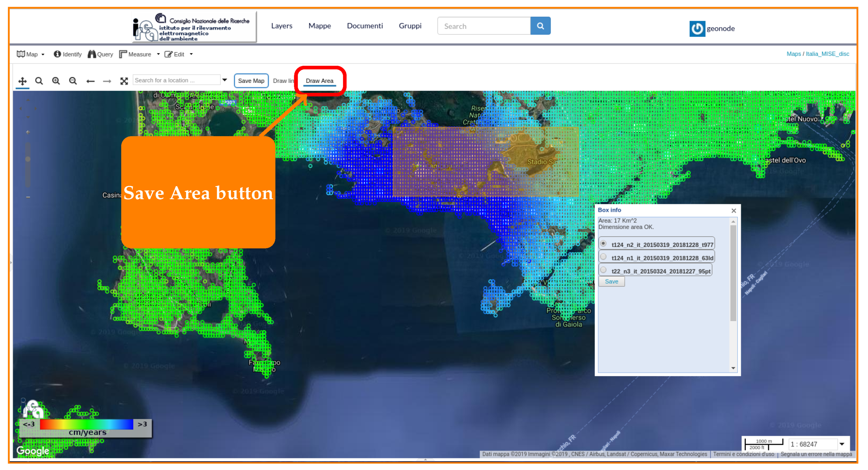Go back using the previous-extent arrow
The height and width of the screenshot is (470, 868).
pos(90,81)
